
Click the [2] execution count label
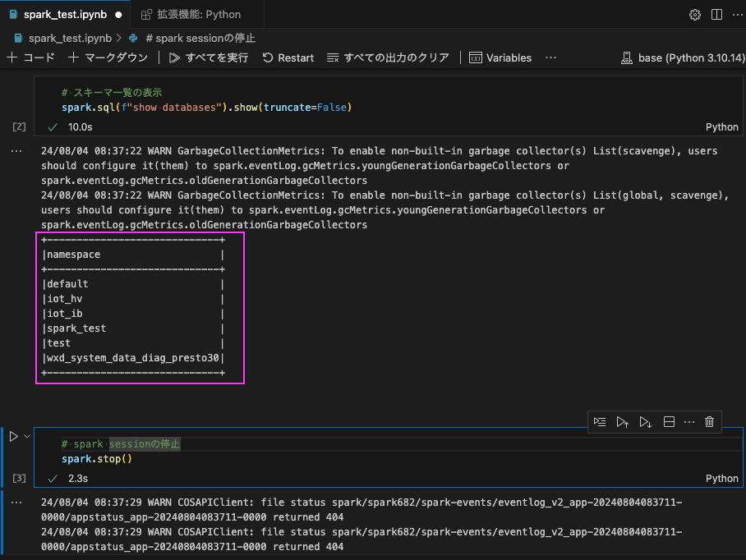(19, 127)
